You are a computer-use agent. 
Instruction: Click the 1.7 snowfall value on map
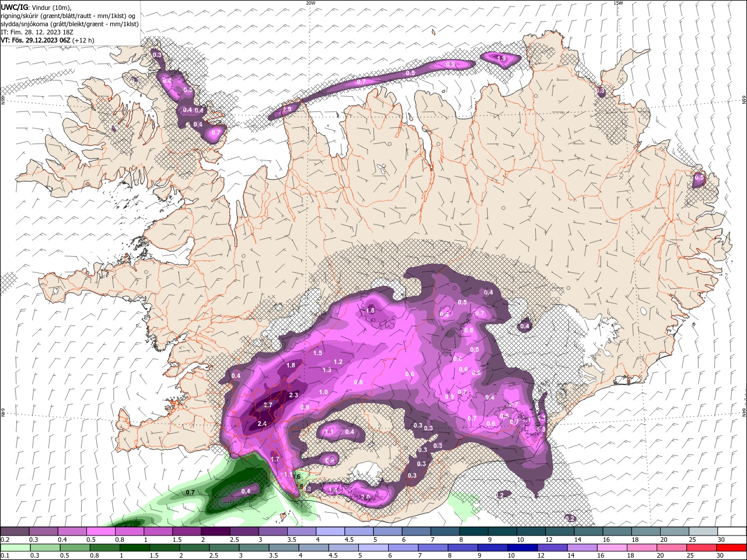(x=275, y=459)
